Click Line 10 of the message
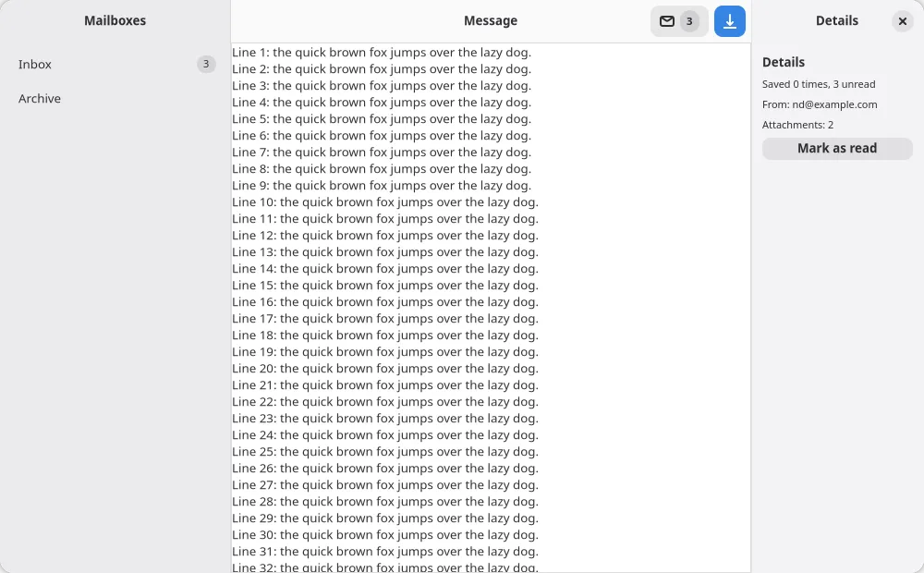 click(x=384, y=202)
